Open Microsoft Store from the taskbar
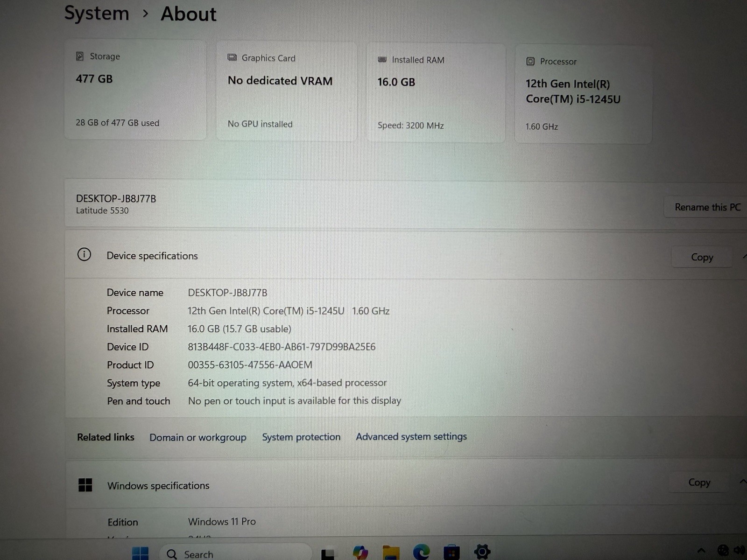This screenshot has width=747, height=560. pos(451,553)
